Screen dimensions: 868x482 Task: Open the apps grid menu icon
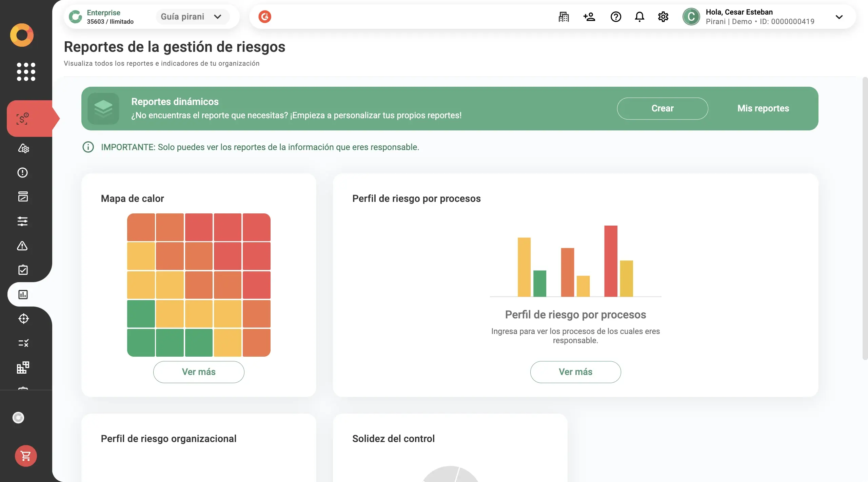26,71
